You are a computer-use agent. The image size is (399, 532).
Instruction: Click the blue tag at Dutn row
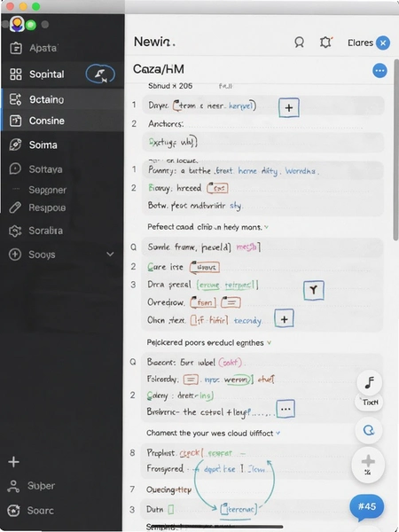coord(239,509)
